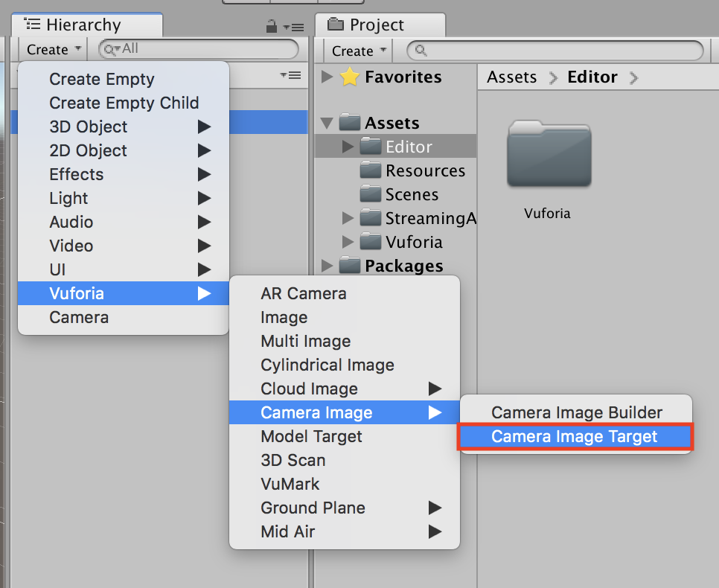The width and height of the screenshot is (719, 588).
Task: Choose Camera Image Target from submenu
Action: pyautogui.click(x=574, y=437)
